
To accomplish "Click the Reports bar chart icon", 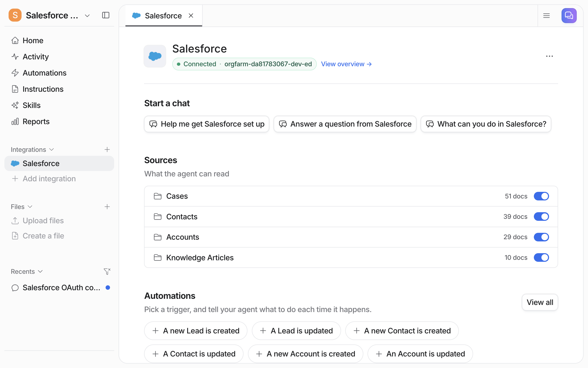I will (15, 121).
